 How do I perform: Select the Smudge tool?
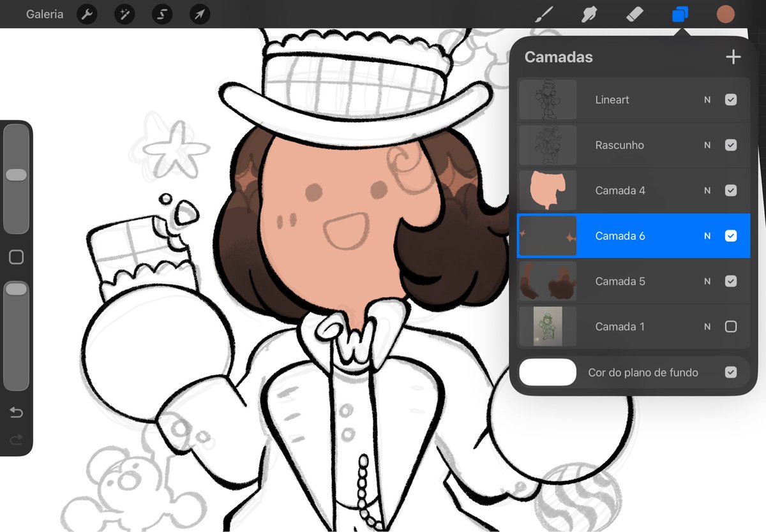pos(589,14)
